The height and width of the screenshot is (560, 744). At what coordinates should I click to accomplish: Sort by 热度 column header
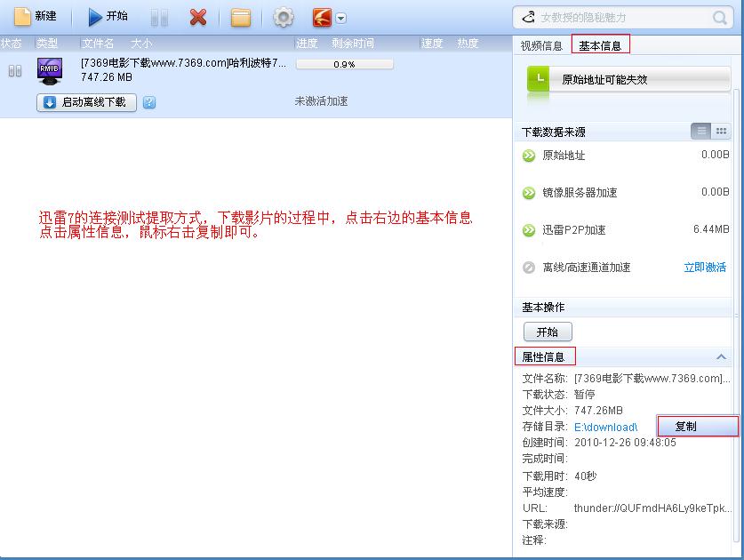coord(468,44)
